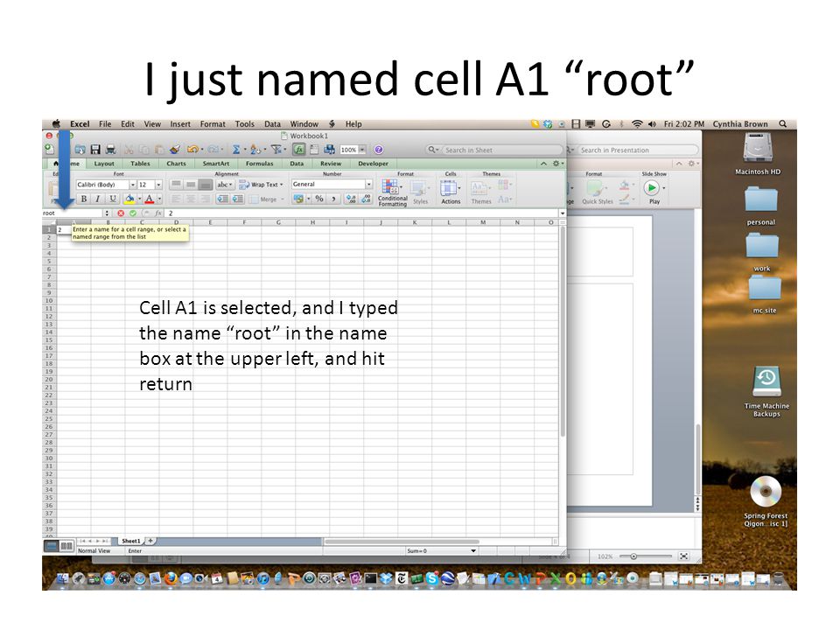Select bottom vertical alignment button
840x630 pixels.
[x=205, y=185]
